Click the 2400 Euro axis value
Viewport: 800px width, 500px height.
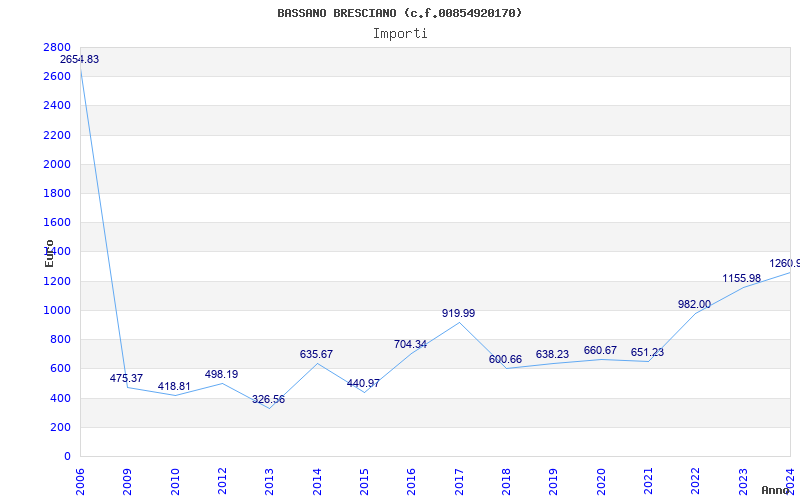[x=58, y=106]
